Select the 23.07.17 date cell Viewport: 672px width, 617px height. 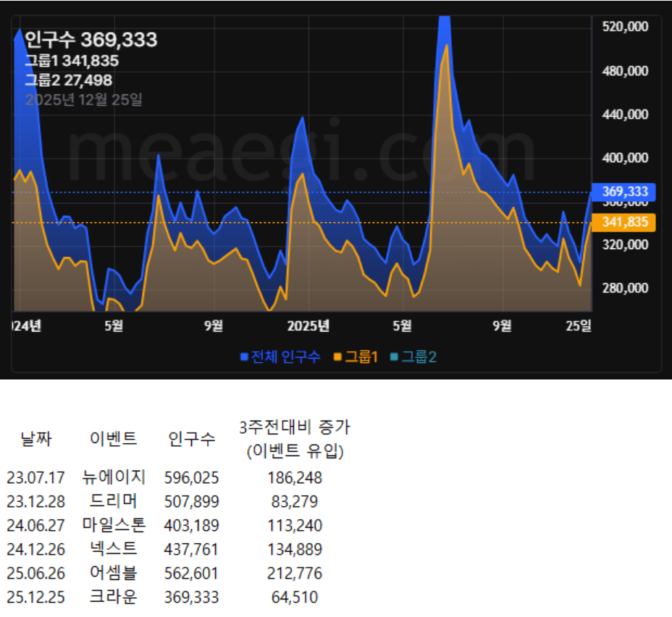[36, 478]
